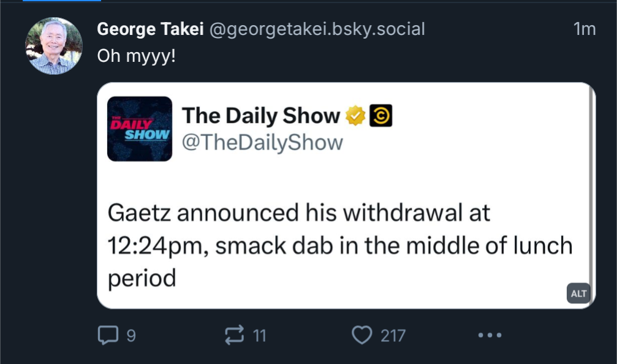Open the three-dot more options menu
The width and height of the screenshot is (617, 364).
(490, 335)
